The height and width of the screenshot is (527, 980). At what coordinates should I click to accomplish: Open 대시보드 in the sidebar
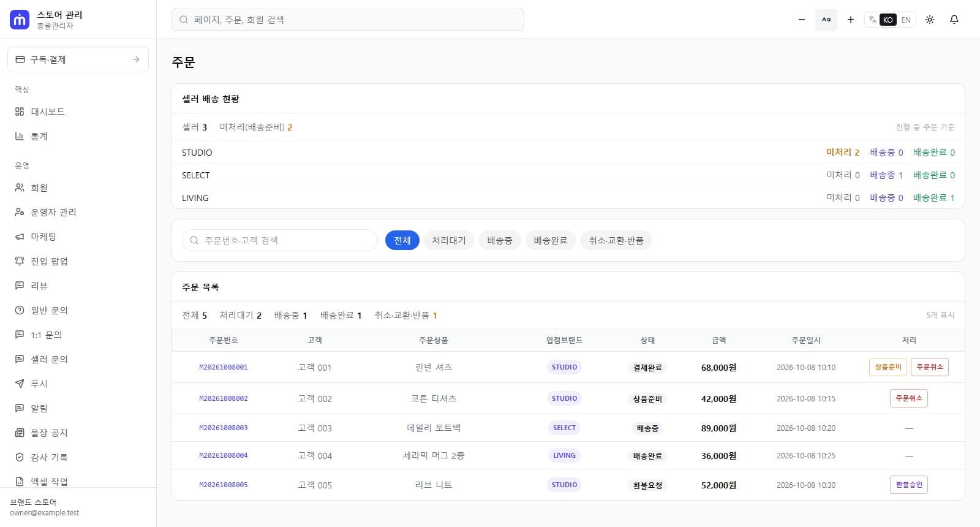[78, 112]
